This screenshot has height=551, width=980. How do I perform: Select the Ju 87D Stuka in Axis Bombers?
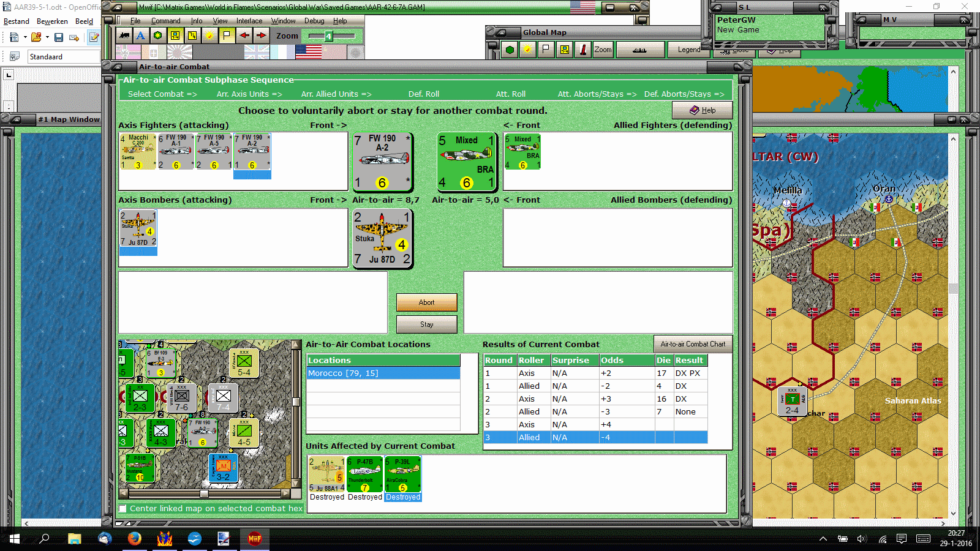click(x=138, y=229)
